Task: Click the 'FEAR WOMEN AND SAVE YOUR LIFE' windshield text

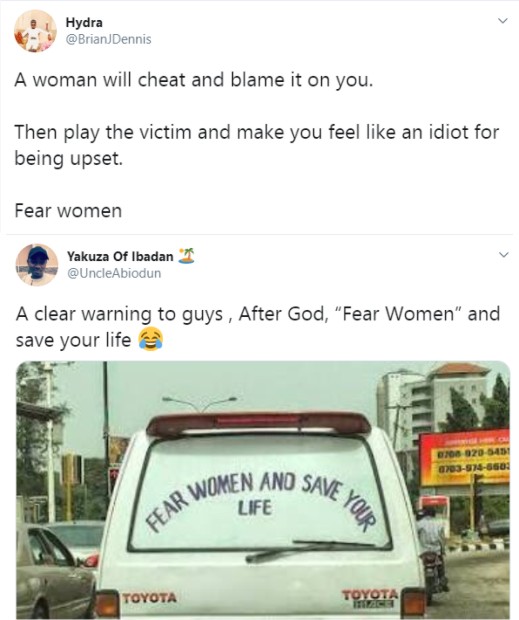Action: click(260, 501)
